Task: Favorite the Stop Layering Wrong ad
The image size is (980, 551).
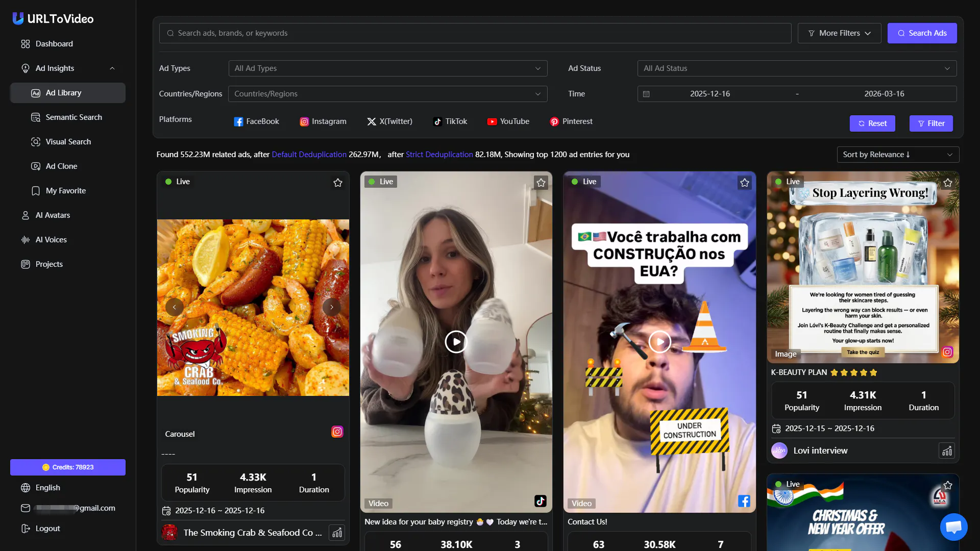Action: pyautogui.click(x=948, y=183)
